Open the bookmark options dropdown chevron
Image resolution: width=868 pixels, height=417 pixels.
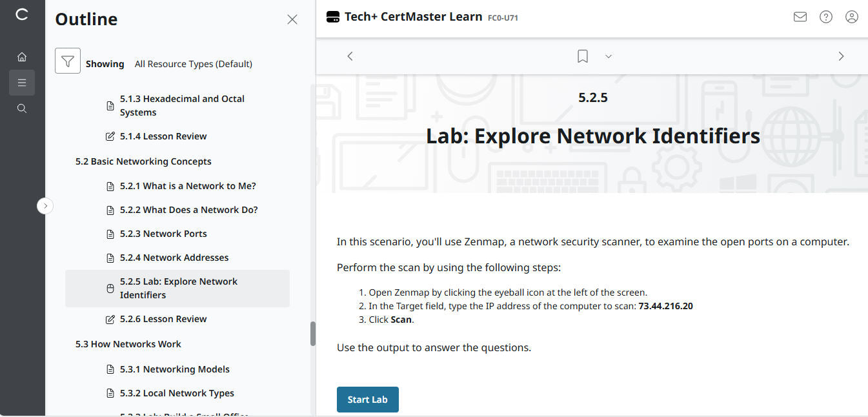[608, 56]
